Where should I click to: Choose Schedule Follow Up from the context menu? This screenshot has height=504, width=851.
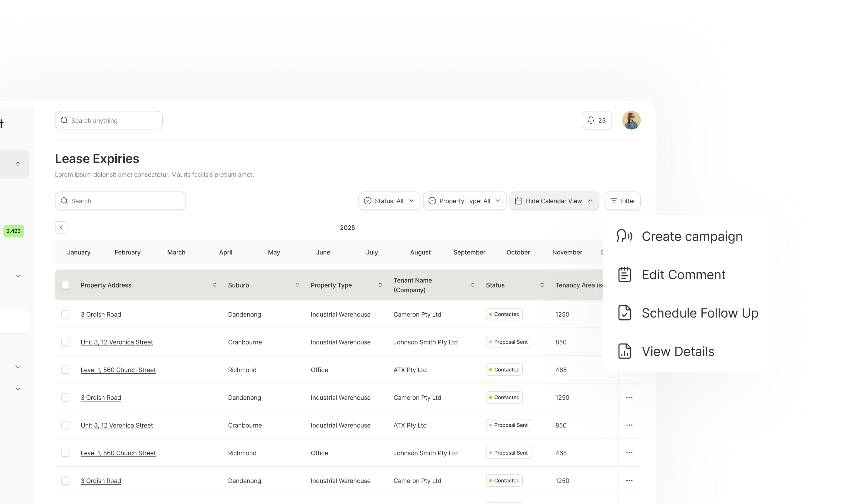(x=700, y=313)
